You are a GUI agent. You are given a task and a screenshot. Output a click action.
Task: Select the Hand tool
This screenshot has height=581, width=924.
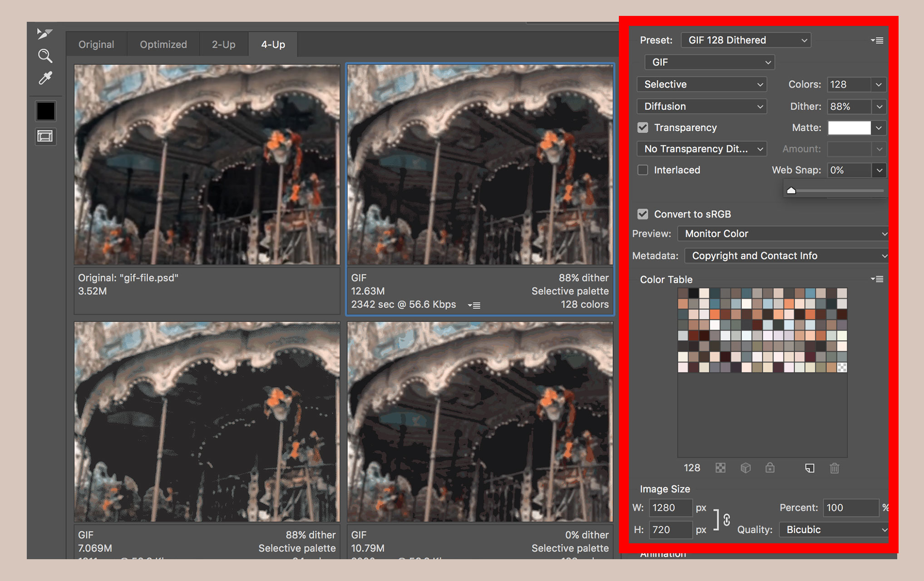[x=44, y=34]
